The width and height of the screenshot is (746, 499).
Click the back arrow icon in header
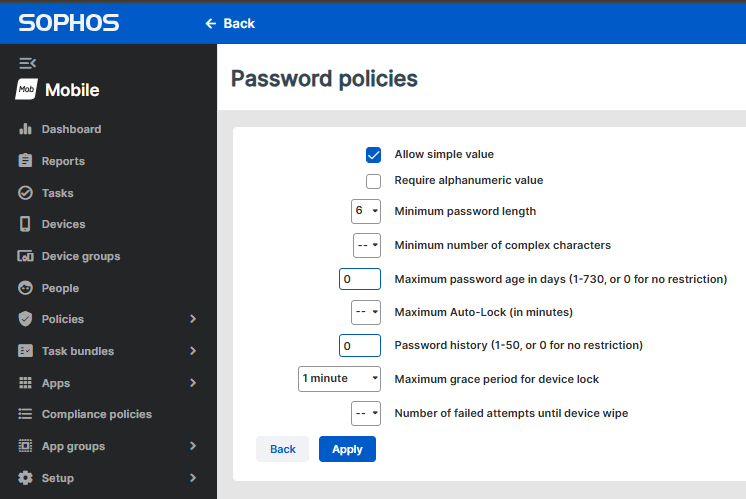point(211,23)
